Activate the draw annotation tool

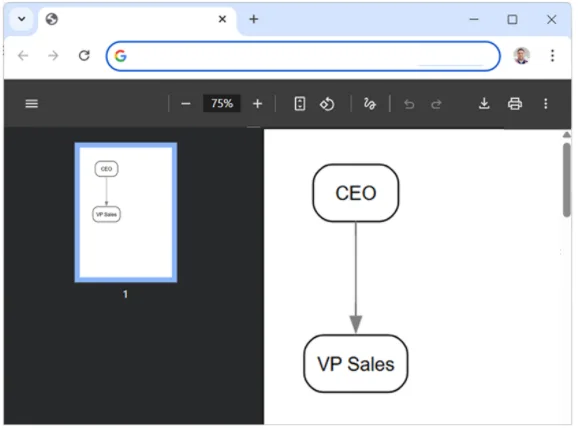tap(369, 104)
